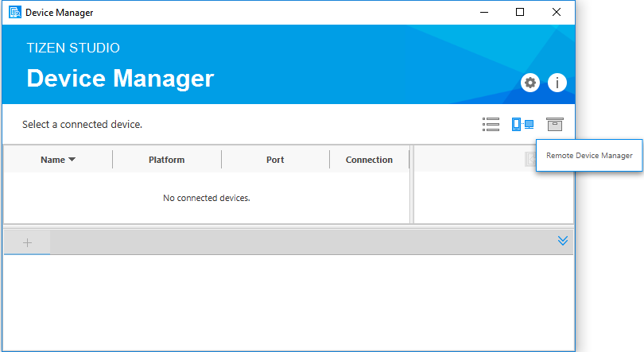Click the greyed icon in right panel header

(x=530, y=159)
